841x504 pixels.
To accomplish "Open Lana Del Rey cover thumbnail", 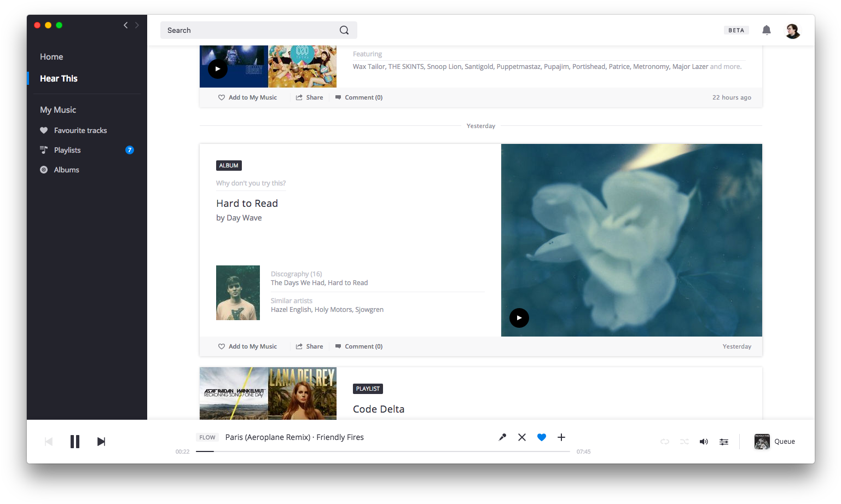I will point(302,393).
